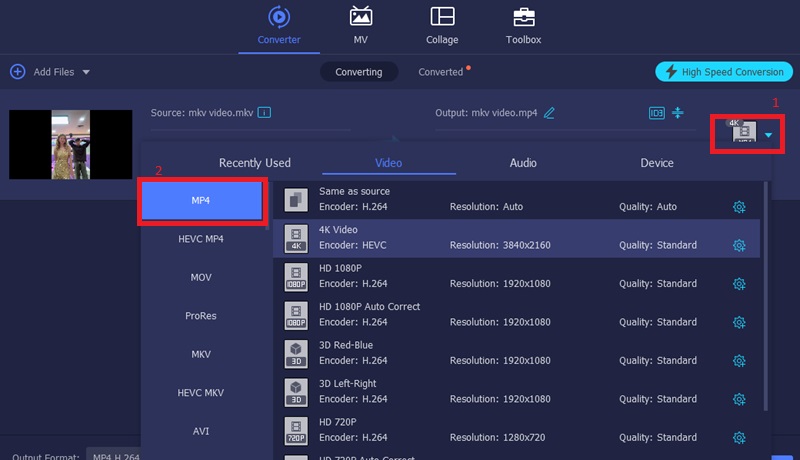Switch to the MV section
Screen dimensions: 800x460
[361, 25]
